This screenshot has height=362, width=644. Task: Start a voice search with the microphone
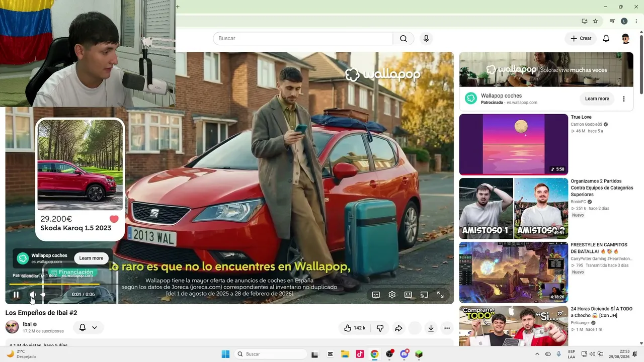click(x=426, y=39)
